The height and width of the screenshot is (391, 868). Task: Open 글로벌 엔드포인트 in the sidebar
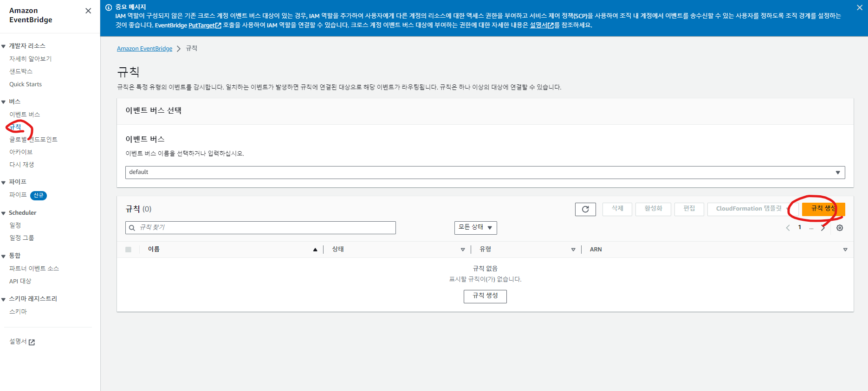coord(33,140)
